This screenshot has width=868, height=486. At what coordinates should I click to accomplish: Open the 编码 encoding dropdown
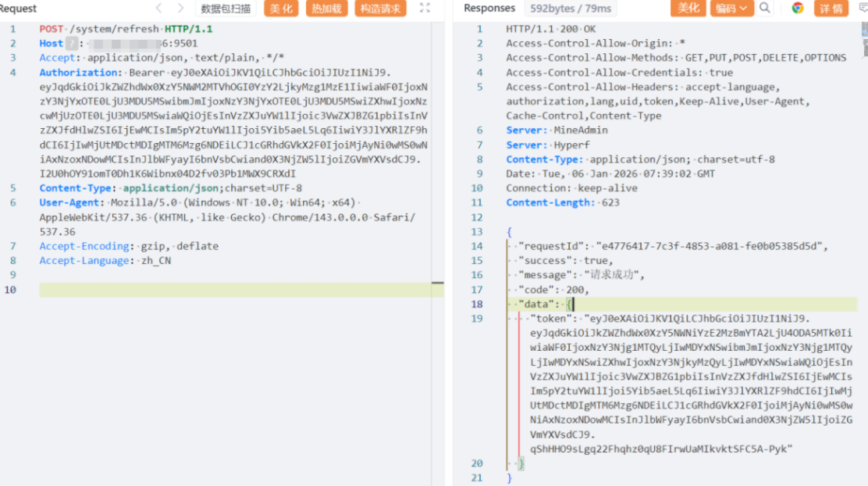click(732, 9)
